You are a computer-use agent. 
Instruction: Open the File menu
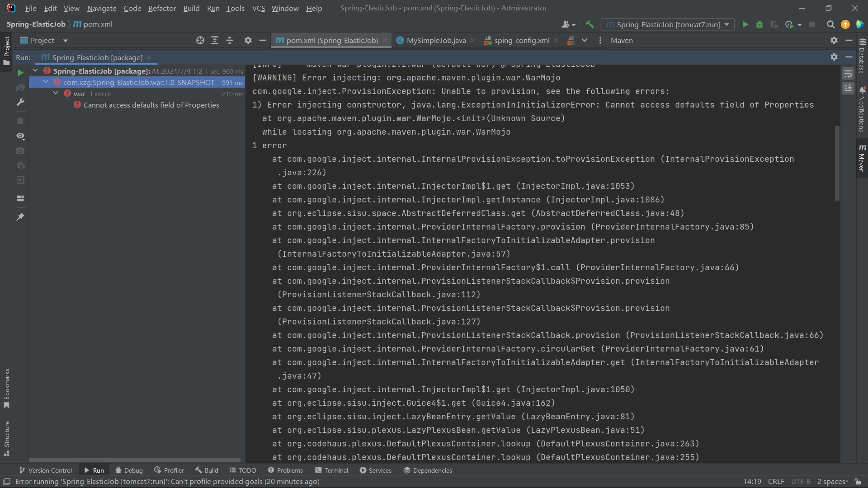31,8
